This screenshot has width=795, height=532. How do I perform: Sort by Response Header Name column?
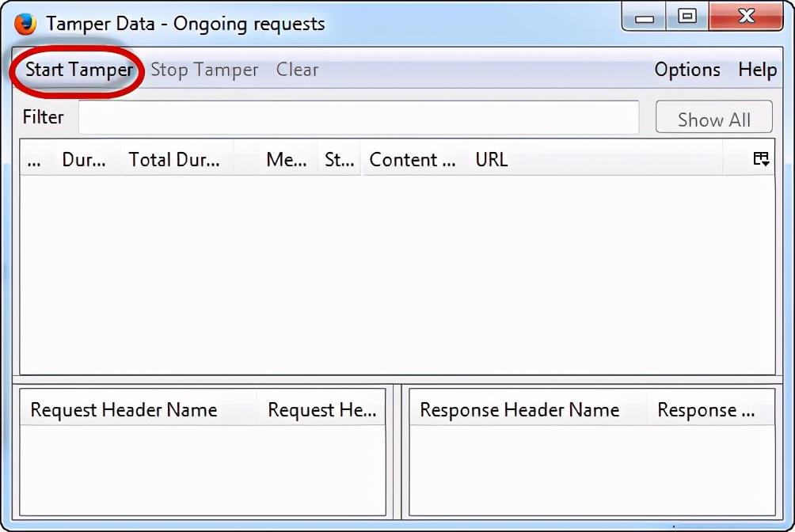point(528,409)
